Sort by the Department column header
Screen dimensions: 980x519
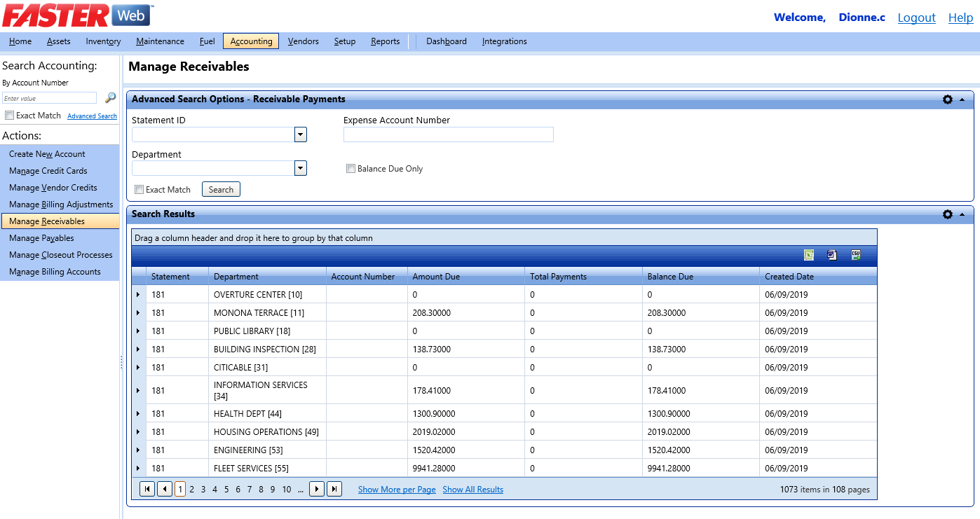click(x=236, y=277)
